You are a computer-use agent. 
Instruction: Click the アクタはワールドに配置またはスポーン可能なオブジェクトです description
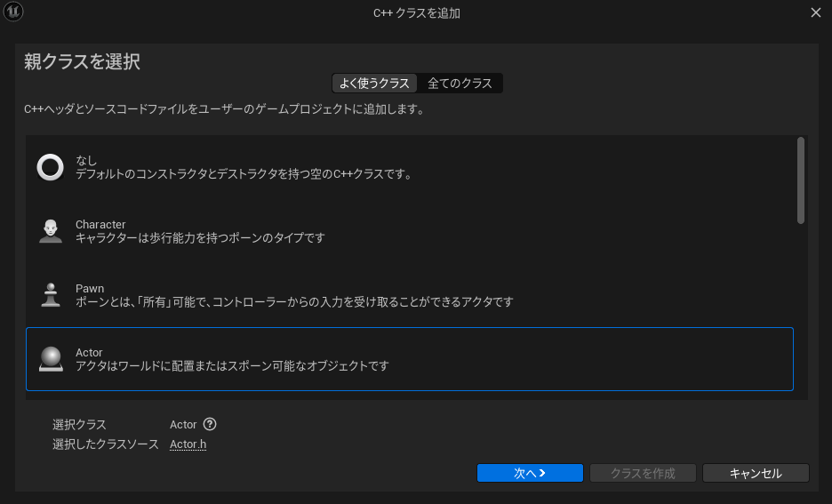(232, 365)
